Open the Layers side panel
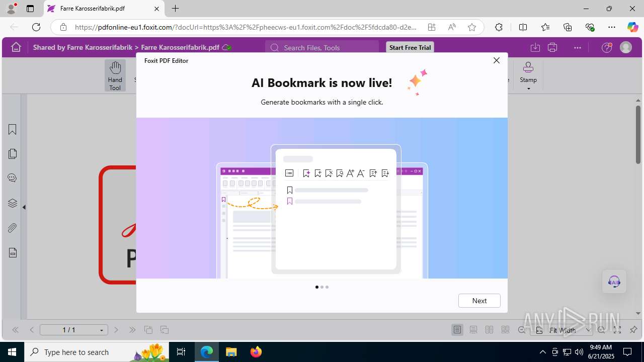644x362 pixels. (13, 203)
